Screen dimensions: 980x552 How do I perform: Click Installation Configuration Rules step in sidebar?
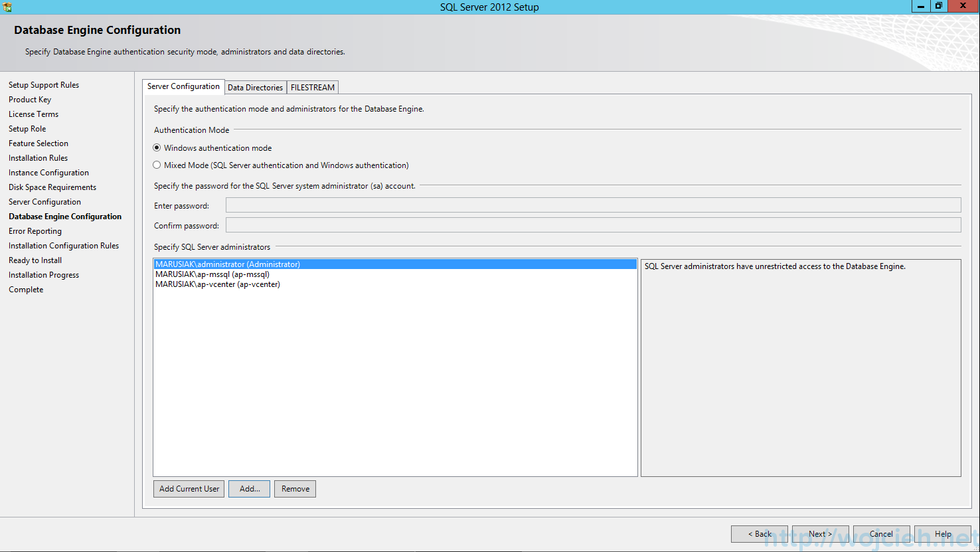pyautogui.click(x=64, y=246)
